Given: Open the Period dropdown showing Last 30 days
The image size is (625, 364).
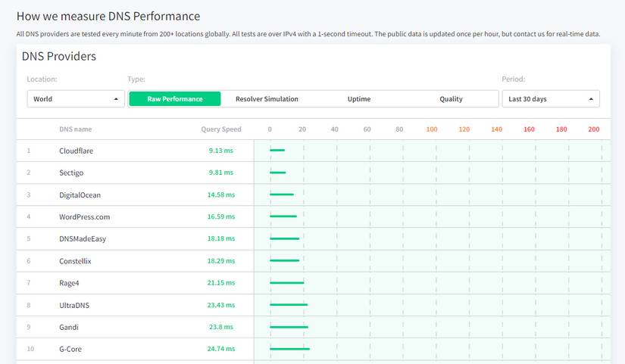Looking at the screenshot, I should coord(551,99).
